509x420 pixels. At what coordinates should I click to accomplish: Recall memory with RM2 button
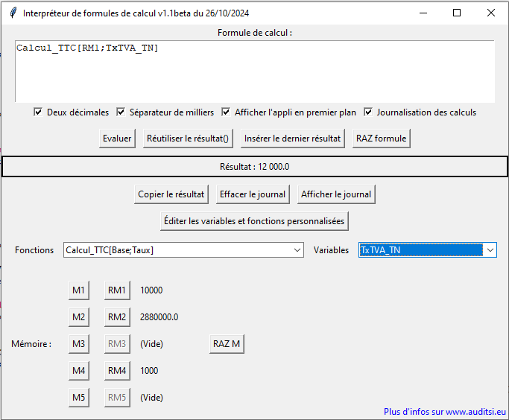[x=117, y=317]
